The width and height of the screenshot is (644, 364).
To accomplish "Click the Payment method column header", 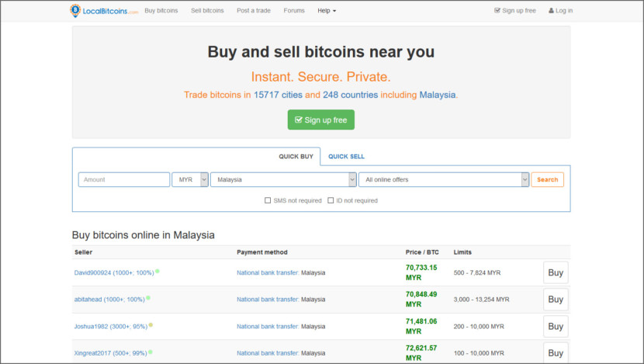I will pyautogui.click(x=262, y=252).
